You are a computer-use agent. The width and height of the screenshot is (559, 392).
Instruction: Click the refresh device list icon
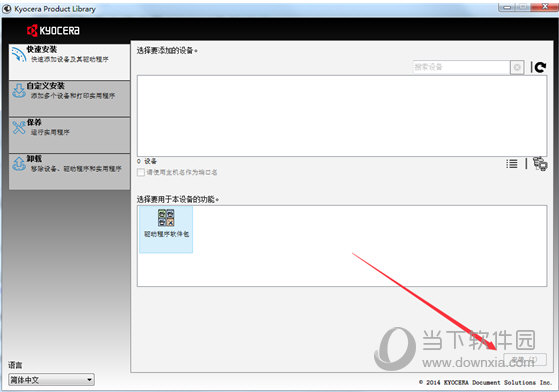pos(540,67)
